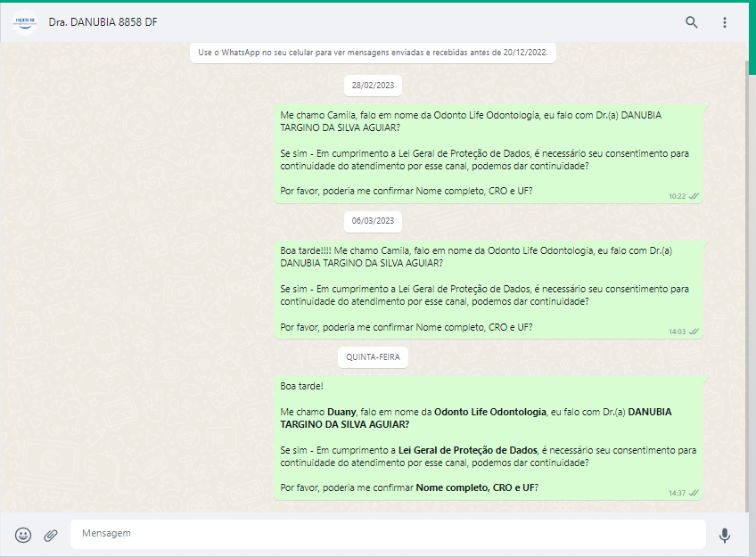Screen dimensions: 756x557
Task: Click the notice about messages before 20/12/2022
Action: pos(373,53)
